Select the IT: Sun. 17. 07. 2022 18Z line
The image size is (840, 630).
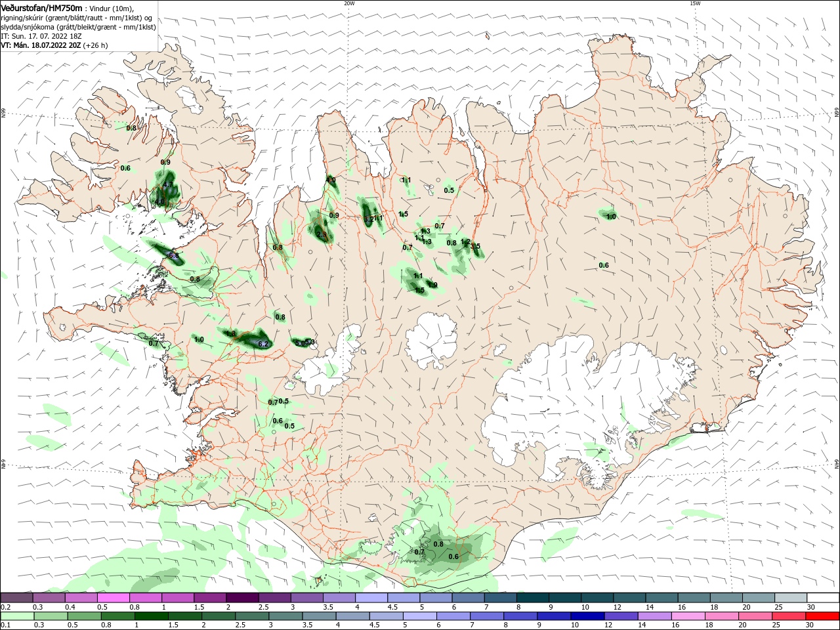(x=41, y=37)
